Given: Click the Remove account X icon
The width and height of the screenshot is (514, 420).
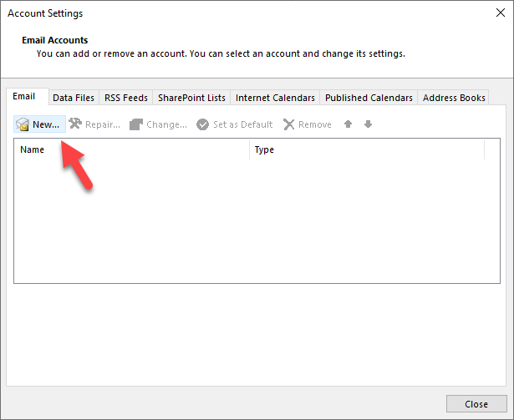Looking at the screenshot, I should click(289, 124).
